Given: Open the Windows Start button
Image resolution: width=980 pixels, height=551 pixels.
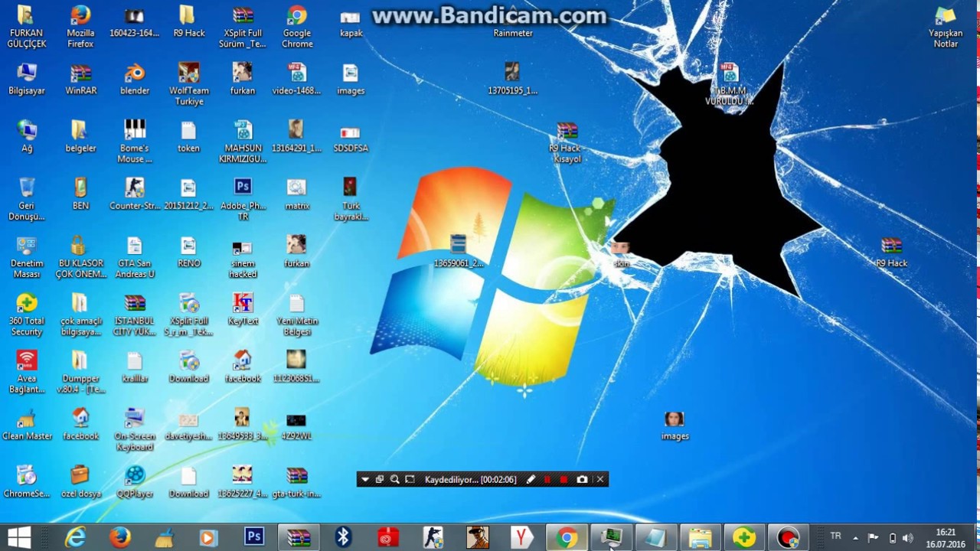Looking at the screenshot, I should 19,537.
